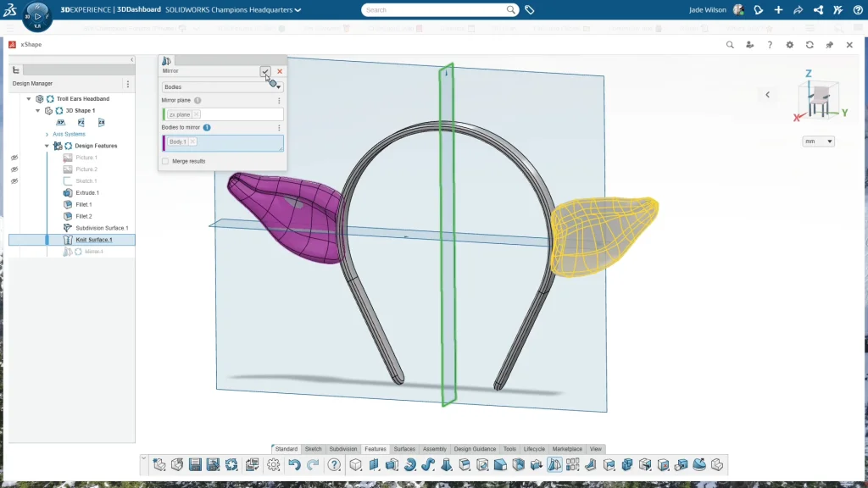Toggle visibility of Sketch.1
The image size is (868, 488).
coord(14,180)
